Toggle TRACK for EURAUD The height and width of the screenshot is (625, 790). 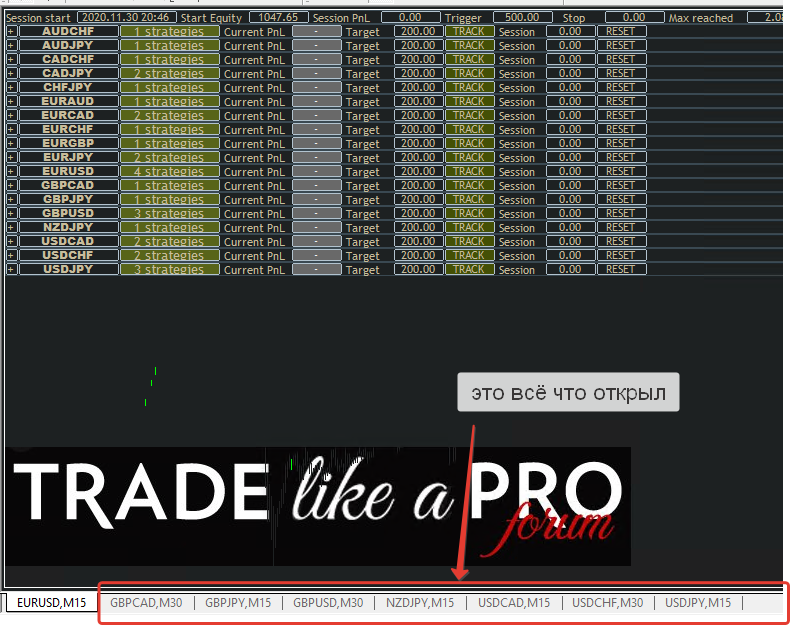(x=469, y=102)
